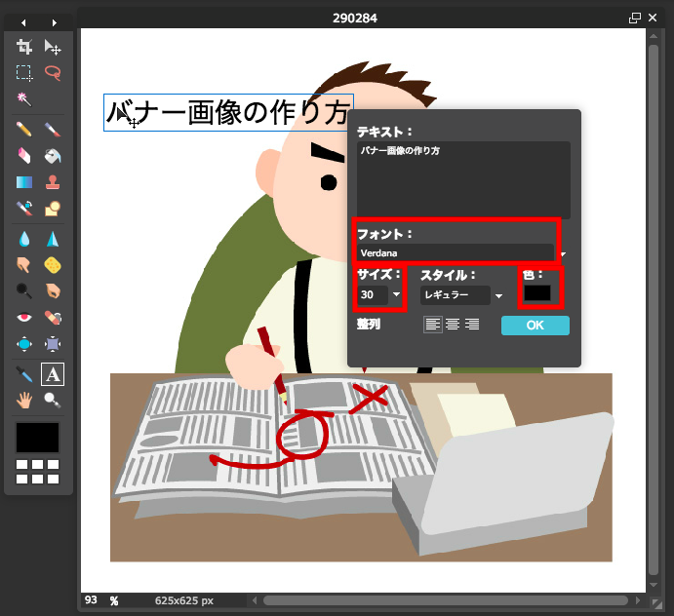Select the Lasso tool
This screenshot has height=616, width=674.
pos(53,72)
